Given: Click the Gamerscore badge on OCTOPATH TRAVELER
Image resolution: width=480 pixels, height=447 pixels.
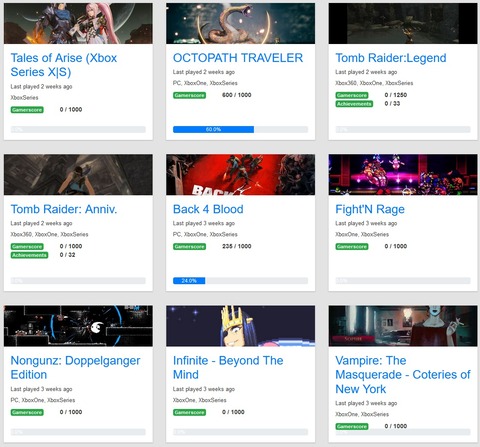Looking at the screenshot, I should (x=189, y=95).
